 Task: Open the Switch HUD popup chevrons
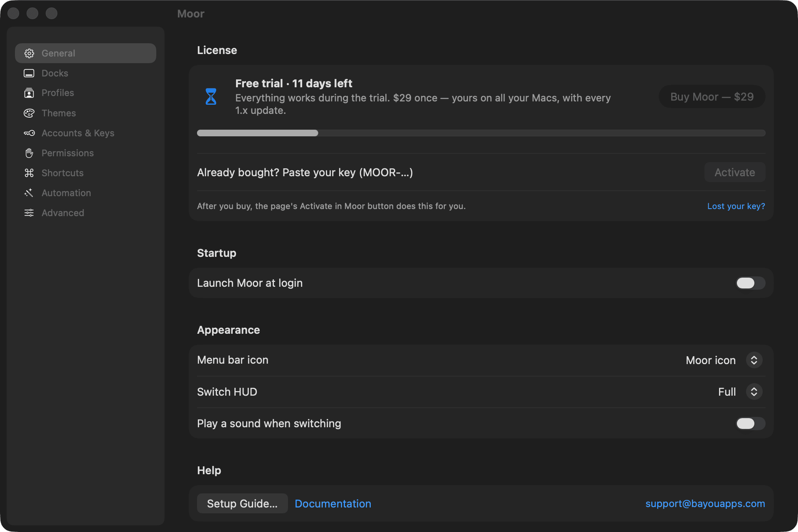click(754, 392)
